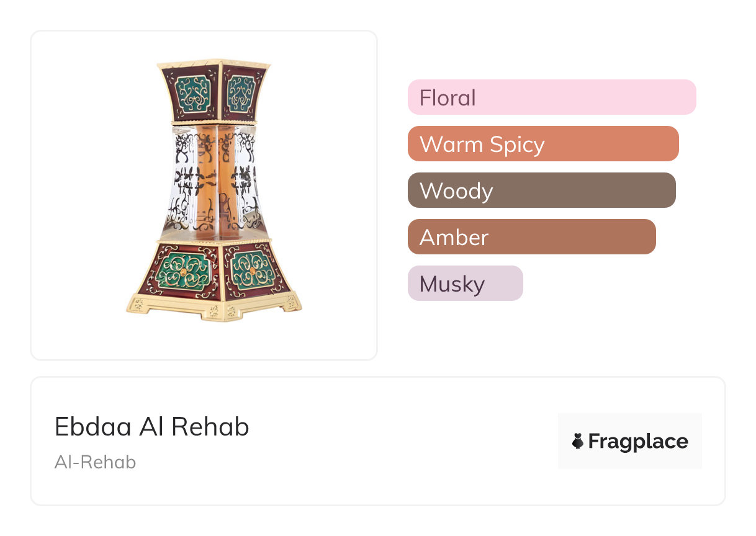This screenshot has height=536, width=756.
Task: Click the 'Warm Spicy' text label
Action: click(x=482, y=145)
